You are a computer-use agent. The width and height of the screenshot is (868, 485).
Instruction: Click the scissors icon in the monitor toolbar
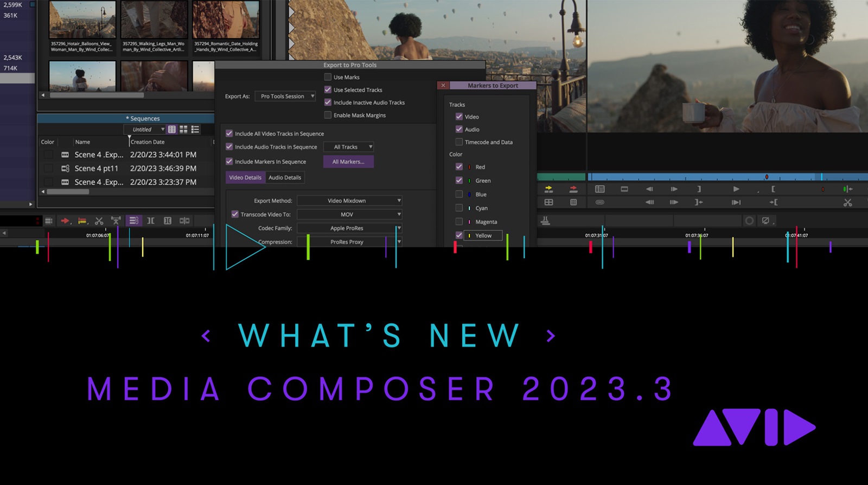(x=847, y=202)
